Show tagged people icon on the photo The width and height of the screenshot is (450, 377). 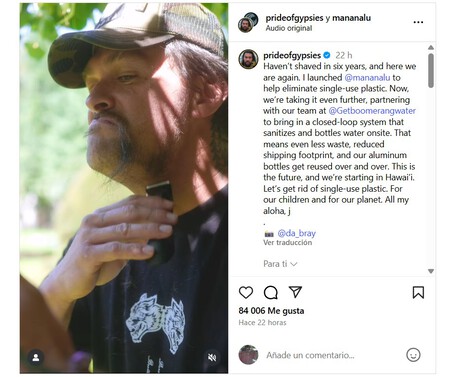36,358
